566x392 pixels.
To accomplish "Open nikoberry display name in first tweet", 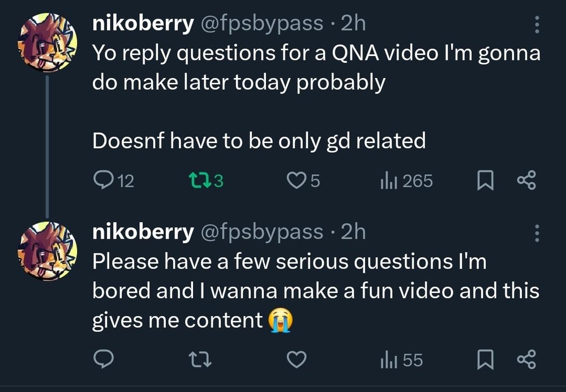I will pos(143,24).
